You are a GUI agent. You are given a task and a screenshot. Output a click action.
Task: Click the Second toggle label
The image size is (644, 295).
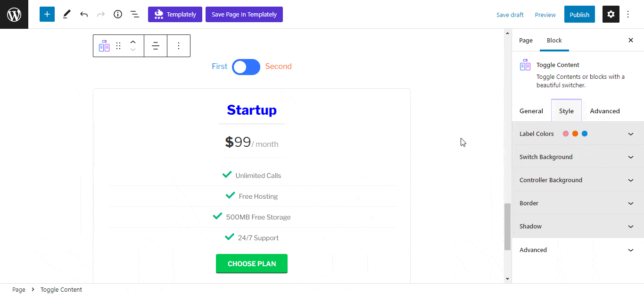tap(278, 66)
